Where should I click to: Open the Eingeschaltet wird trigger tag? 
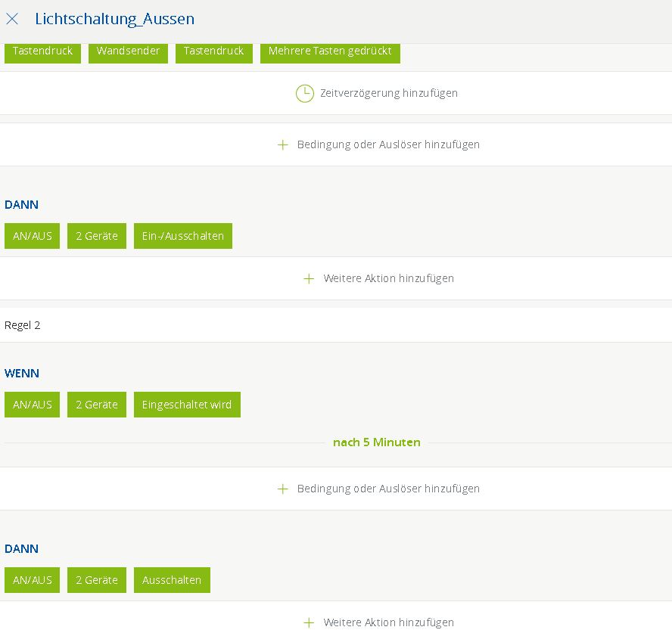coord(187,405)
